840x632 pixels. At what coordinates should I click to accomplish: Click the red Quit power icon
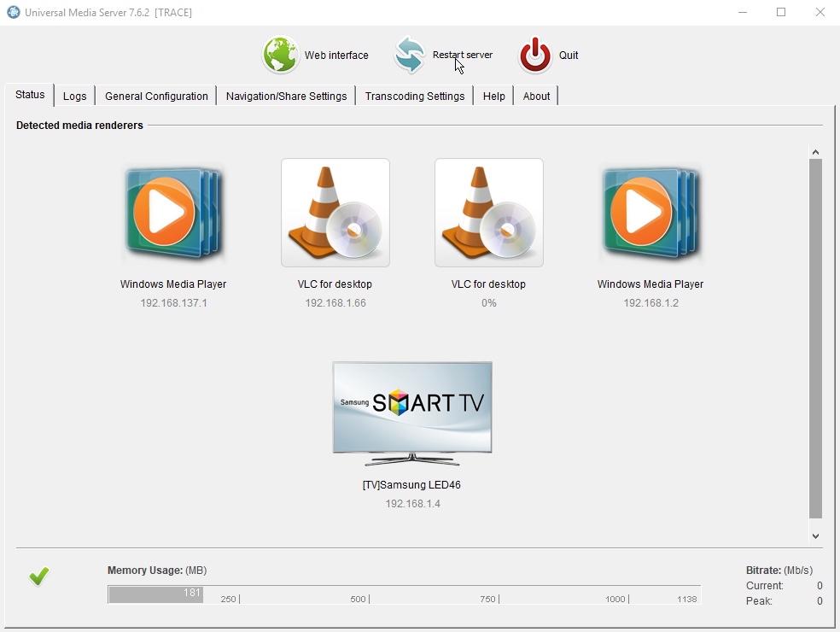(534, 55)
